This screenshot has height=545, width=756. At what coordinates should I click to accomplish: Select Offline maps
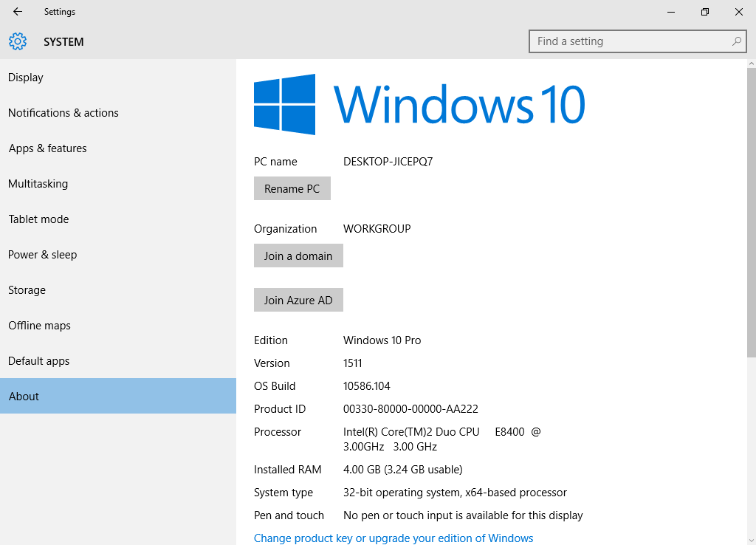pyautogui.click(x=118, y=326)
